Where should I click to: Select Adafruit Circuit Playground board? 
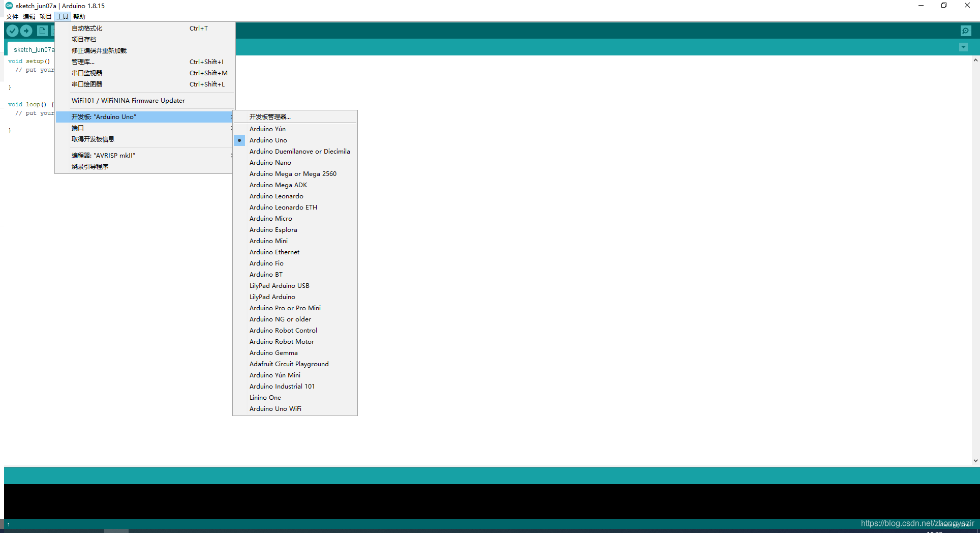pyautogui.click(x=295, y=364)
